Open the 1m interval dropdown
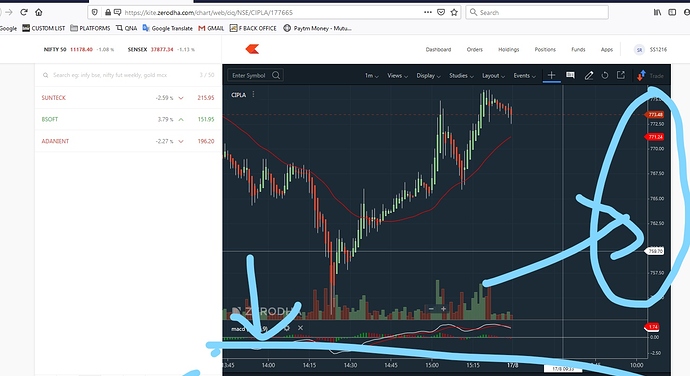Screen dimensions: 690x376 pos(371,76)
